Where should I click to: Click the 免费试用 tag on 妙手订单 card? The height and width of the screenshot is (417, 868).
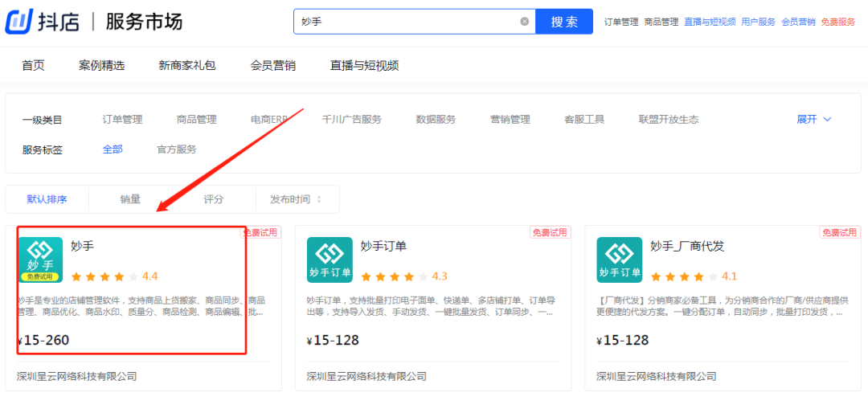[x=550, y=232]
